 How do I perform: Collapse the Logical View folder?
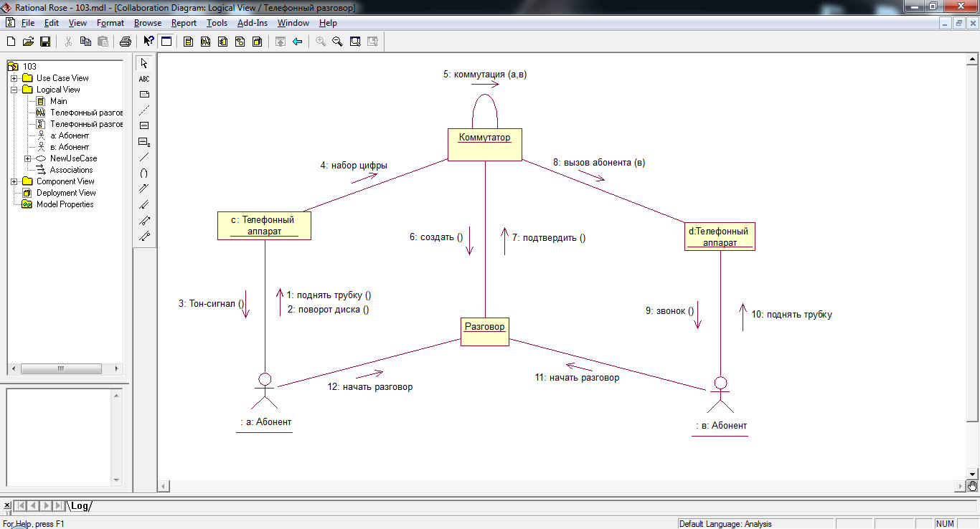click(x=14, y=90)
